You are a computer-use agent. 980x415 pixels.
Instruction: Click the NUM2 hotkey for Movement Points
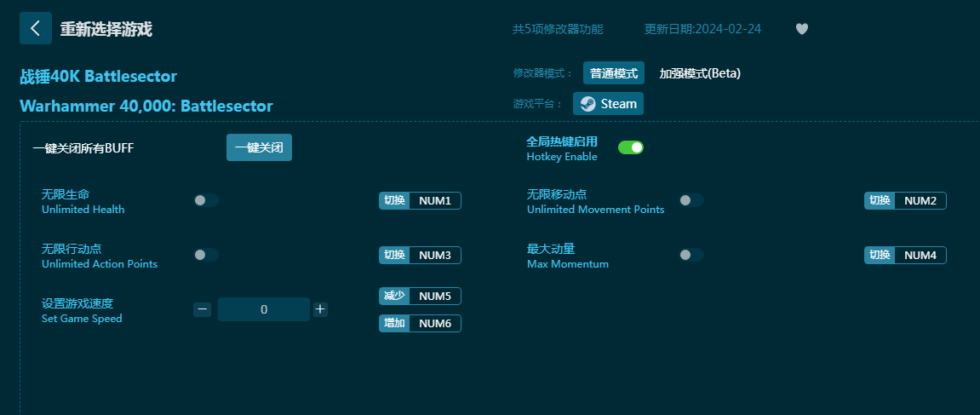pos(905,200)
